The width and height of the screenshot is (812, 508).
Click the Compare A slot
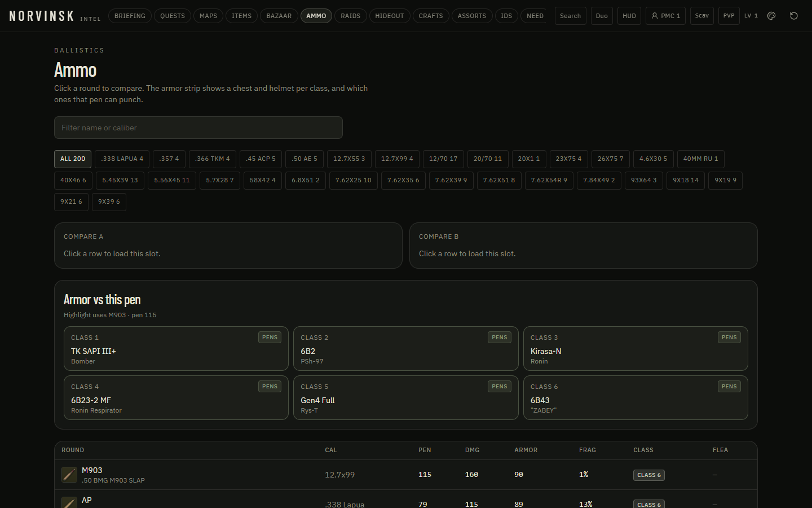click(x=228, y=246)
